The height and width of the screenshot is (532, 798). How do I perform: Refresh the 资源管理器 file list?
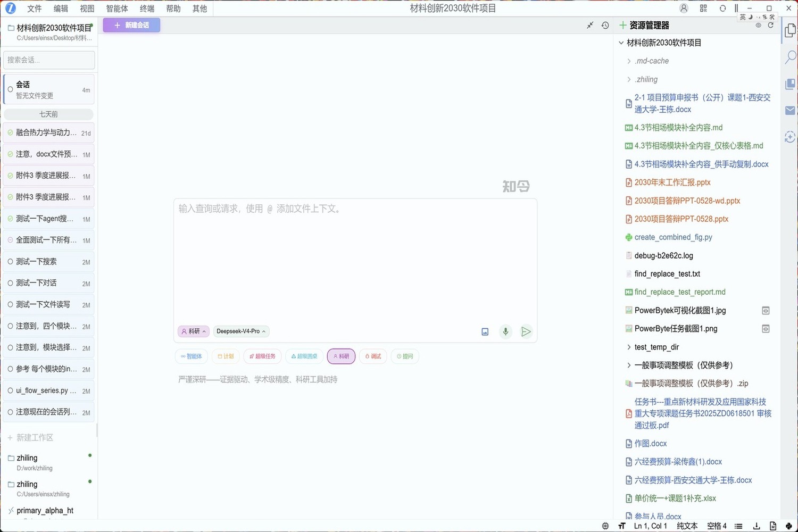coord(770,25)
